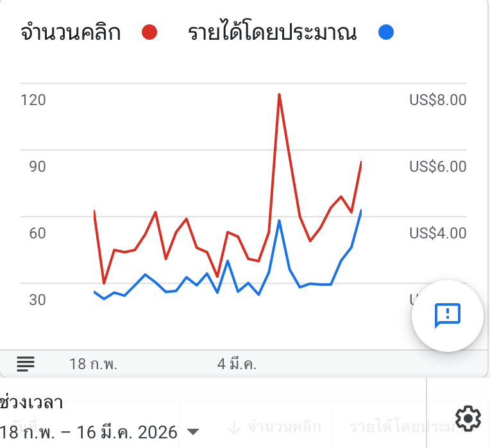Viewport: 490px width, 448px height.
Task: Click the red line's highest peak
Action: point(279,95)
